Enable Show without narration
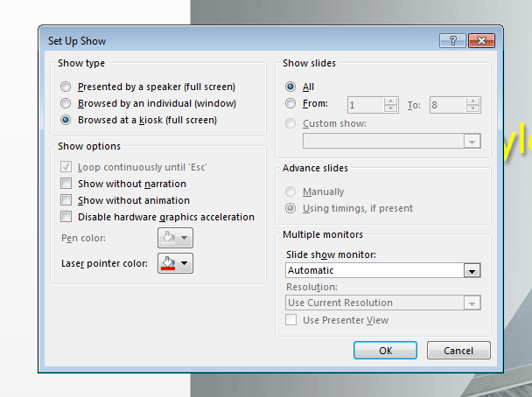Image resolution: width=532 pixels, height=397 pixels. point(66,185)
